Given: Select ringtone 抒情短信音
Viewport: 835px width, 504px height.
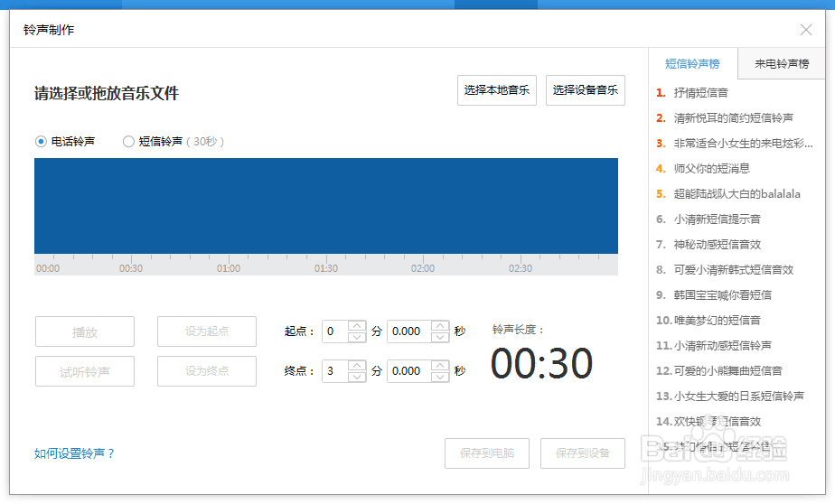Looking at the screenshot, I should pyautogui.click(x=701, y=93).
